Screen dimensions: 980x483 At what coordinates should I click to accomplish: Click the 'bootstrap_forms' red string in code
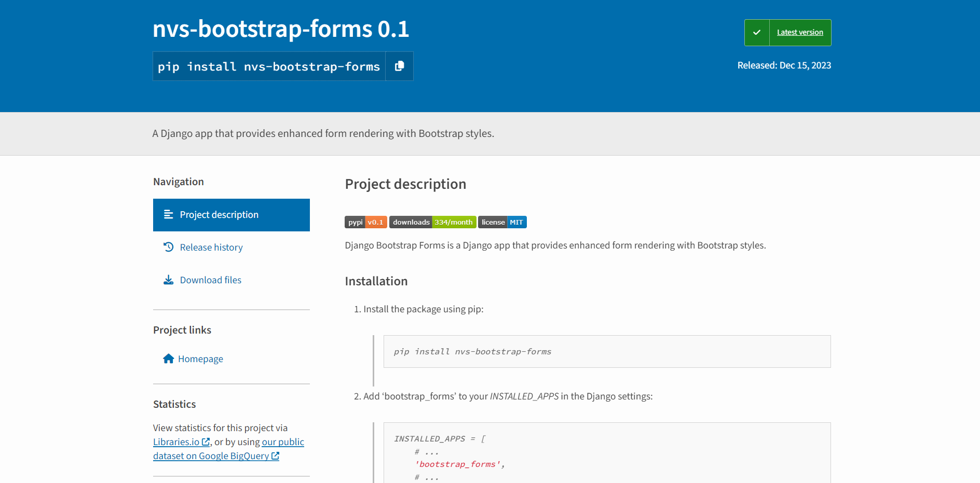[457, 464]
